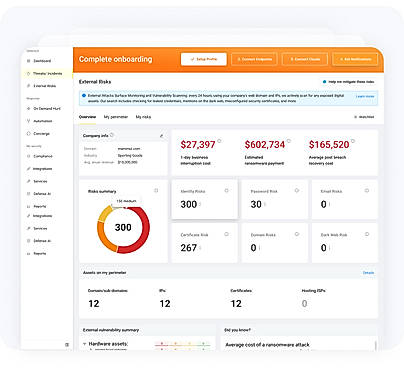Open the Risks summary card corner icon

click(x=156, y=191)
